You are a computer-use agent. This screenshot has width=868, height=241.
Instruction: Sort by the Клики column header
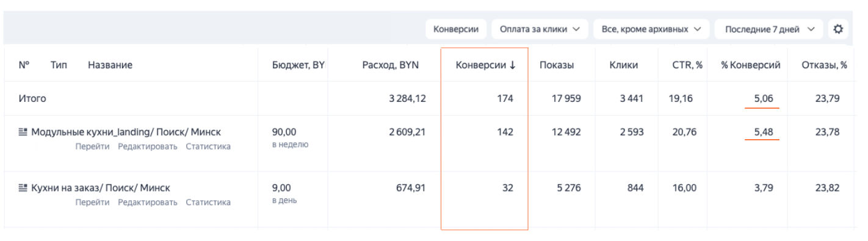click(x=624, y=65)
